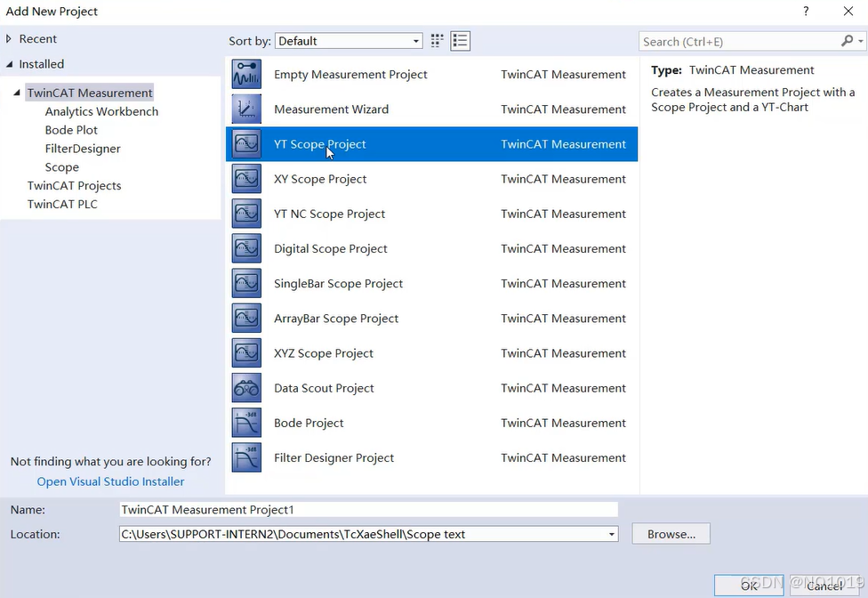868x598 pixels.
Task: Select Analytics Workbench in the tree
Action: 102,111
